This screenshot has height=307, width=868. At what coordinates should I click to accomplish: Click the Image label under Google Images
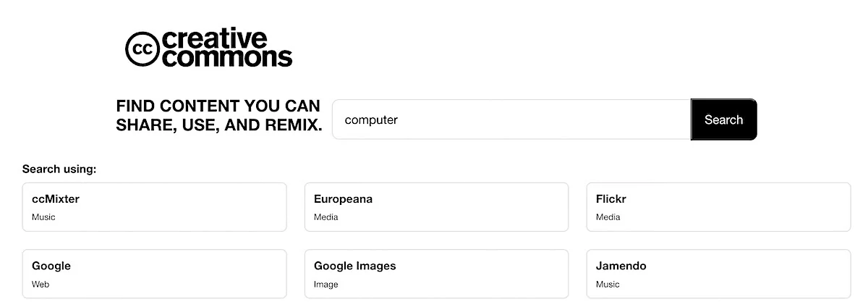tap(325, 285)
